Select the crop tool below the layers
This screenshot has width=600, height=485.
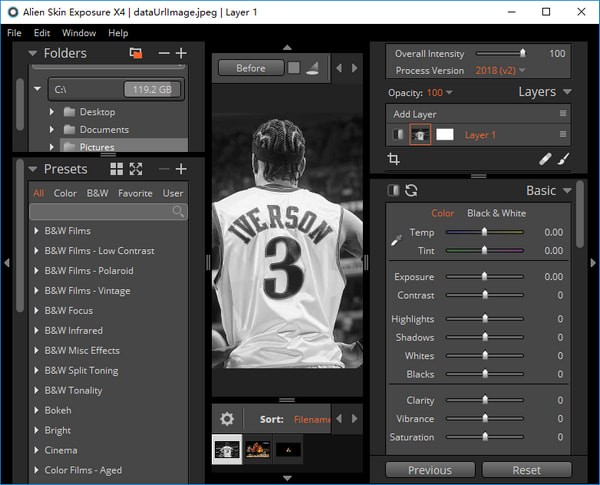393,158
